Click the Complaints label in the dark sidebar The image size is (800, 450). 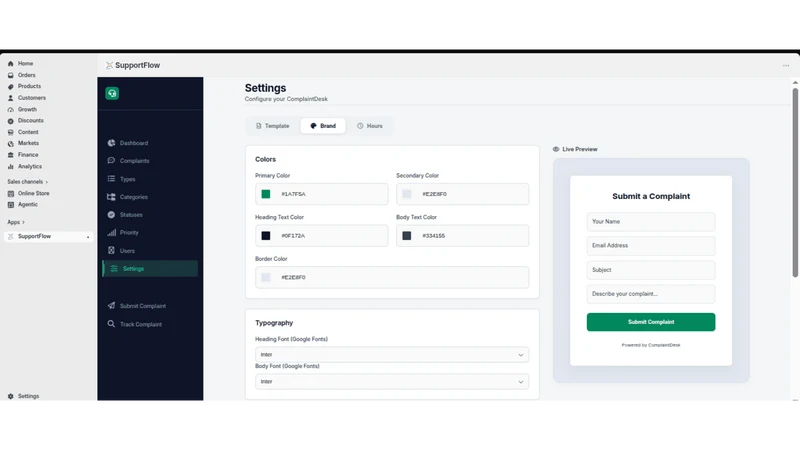135,161
